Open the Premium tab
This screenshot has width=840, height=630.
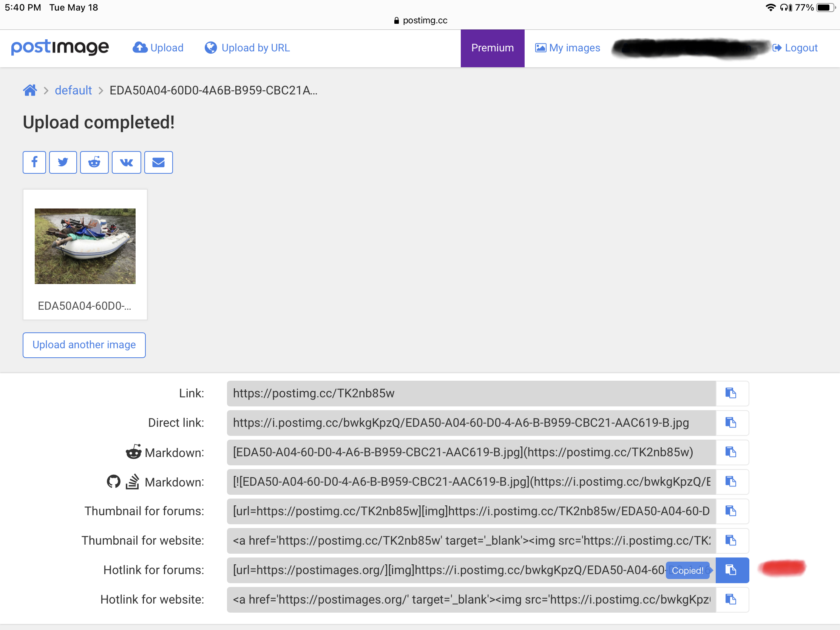coord(492,48)
